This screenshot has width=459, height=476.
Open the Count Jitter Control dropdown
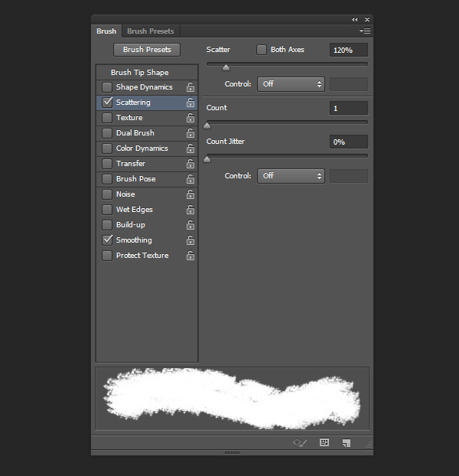pyautogui.click(x=291, y=176)
